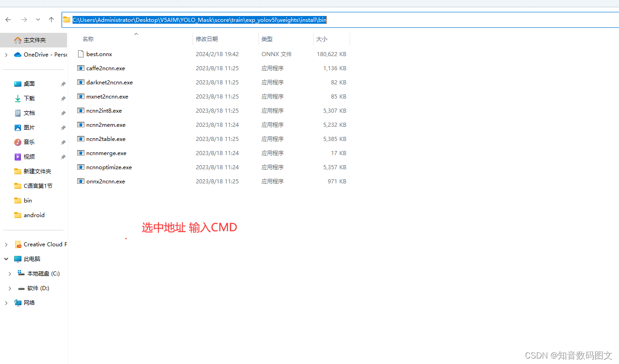Expand the 网络 (Network) node

(x=6, y=302)
